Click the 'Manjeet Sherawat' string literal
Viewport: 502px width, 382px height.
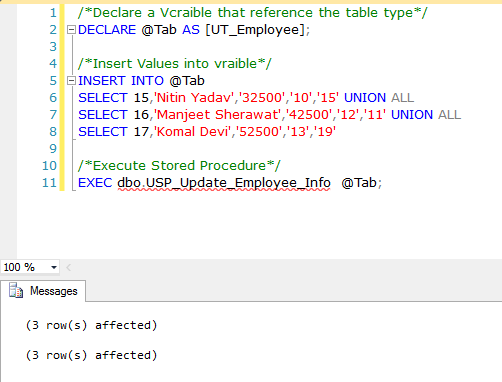[217, 115]
